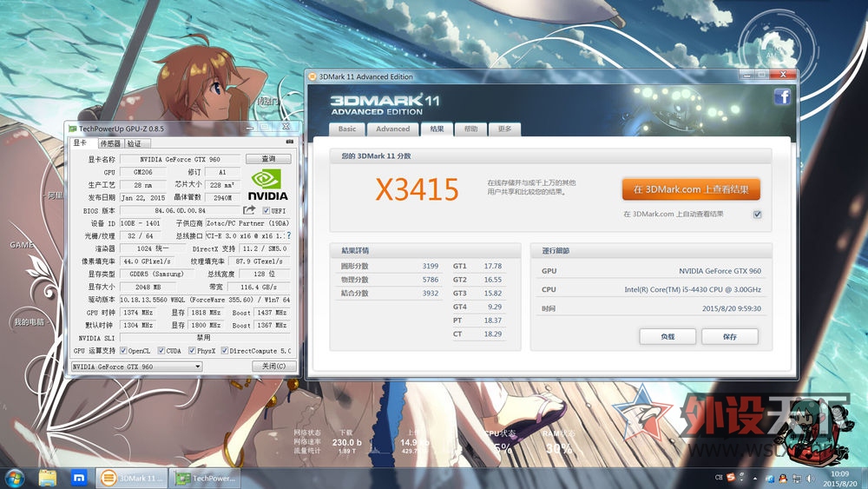868x489 pixels.
Task: Click the BIOS share/export icon in GPU-Z
Action: pos(249,210)
